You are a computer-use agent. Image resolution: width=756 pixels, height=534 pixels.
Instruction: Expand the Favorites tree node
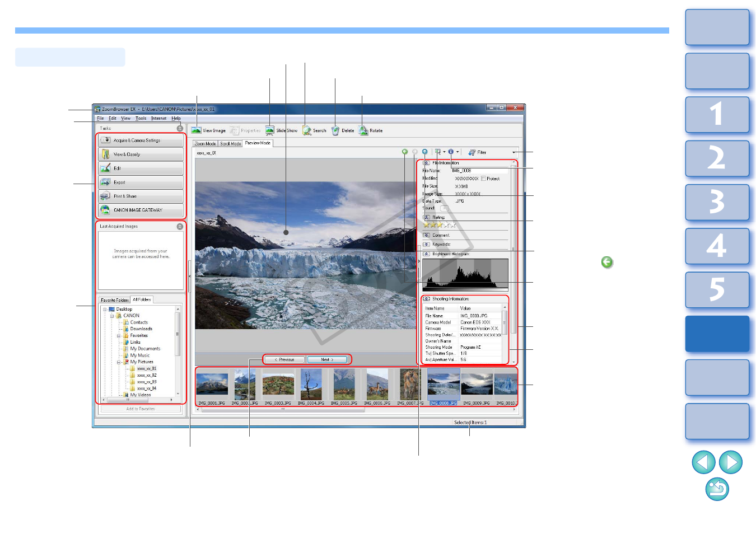point(119,336)
